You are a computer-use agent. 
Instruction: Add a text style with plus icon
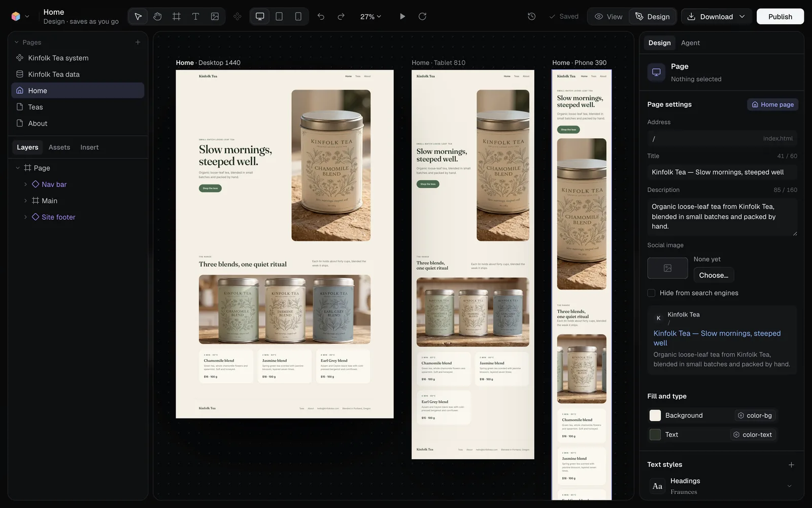(x=791, y=465)
